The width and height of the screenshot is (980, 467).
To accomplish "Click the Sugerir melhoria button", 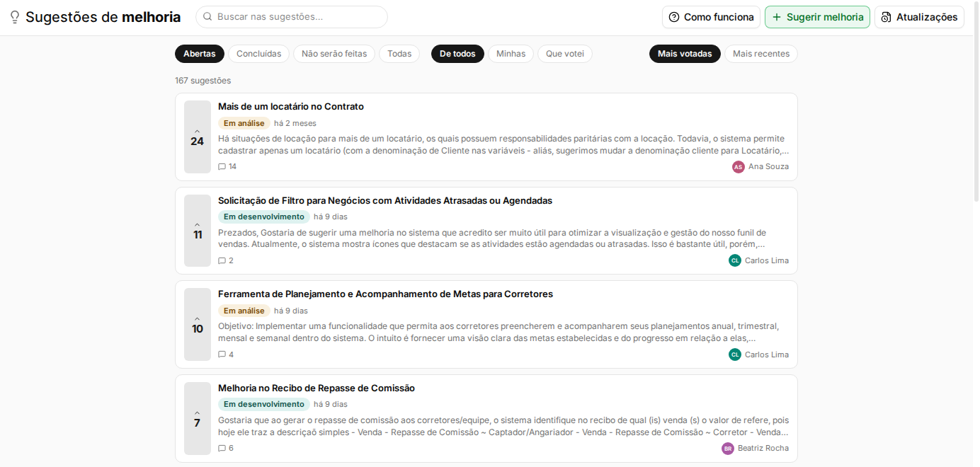I will coord(817,17).
